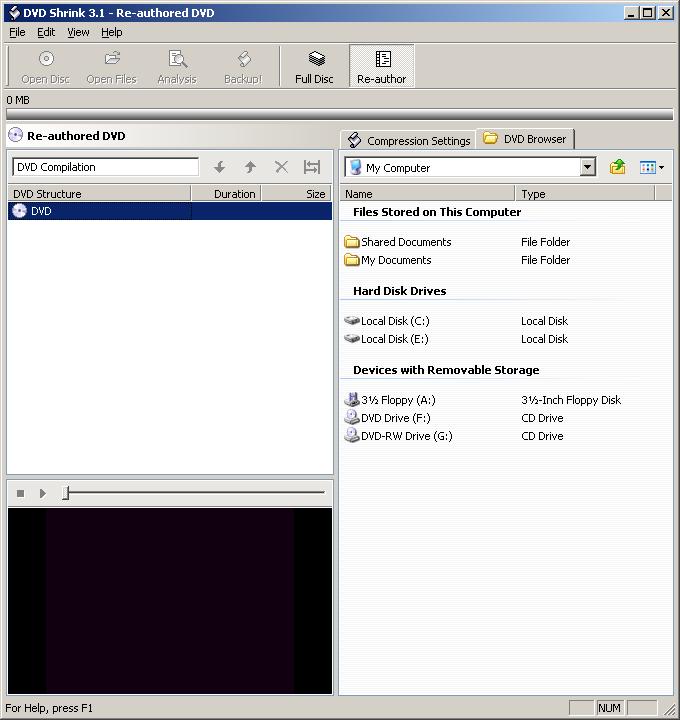Open the view style dropdown button

coord(652,168)
